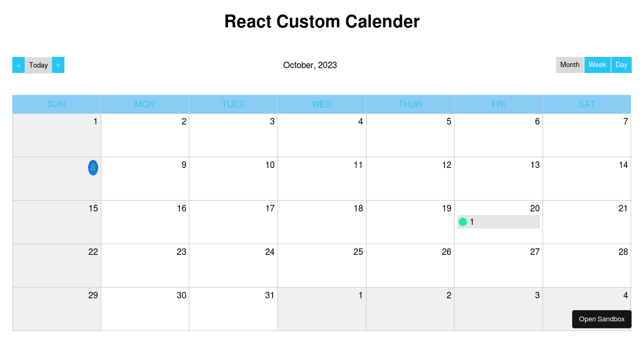Click the highlighted date 8
The height and width of the screenshot is (338, 644).
coord(93,167)
